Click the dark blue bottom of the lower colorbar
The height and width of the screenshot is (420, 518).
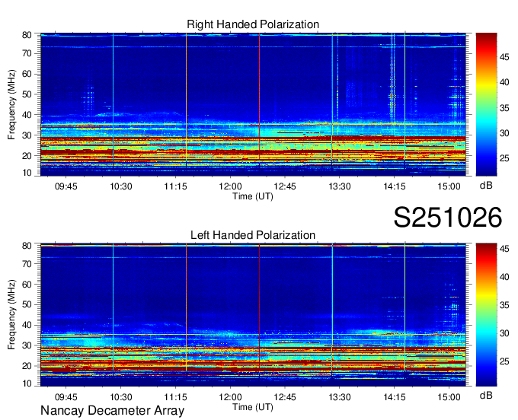point(486,380)
